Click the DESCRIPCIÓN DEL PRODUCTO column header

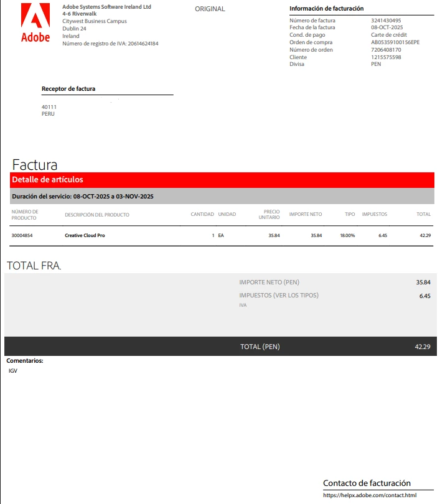(x=97, y=215)
